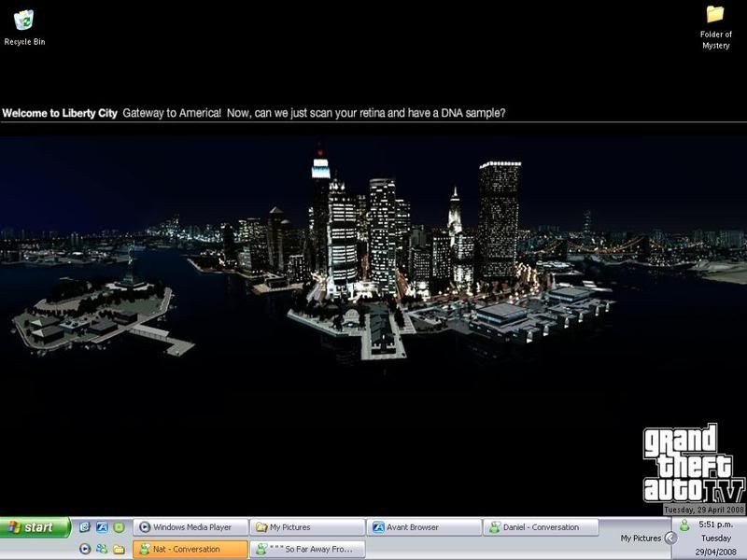Click the Messenger status tray icon

(x=684, y=525)
